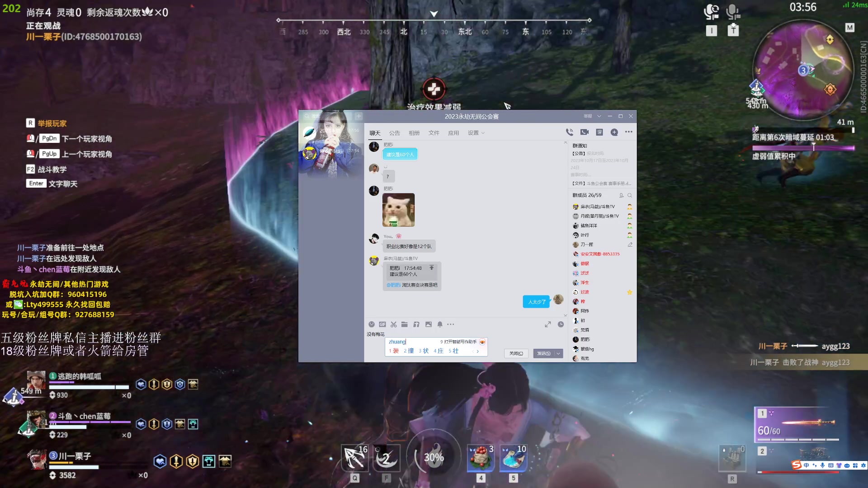Open chat history clock icon

561,324
